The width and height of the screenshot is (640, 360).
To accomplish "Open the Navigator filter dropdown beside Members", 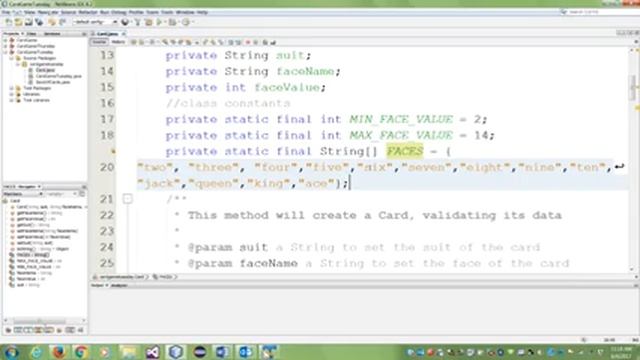I will 61,194.
